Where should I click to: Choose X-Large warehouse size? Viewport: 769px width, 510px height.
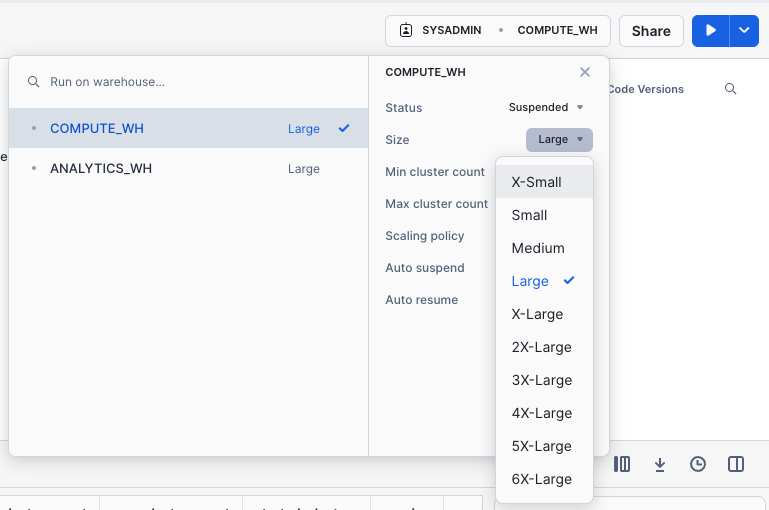[544, 314]
